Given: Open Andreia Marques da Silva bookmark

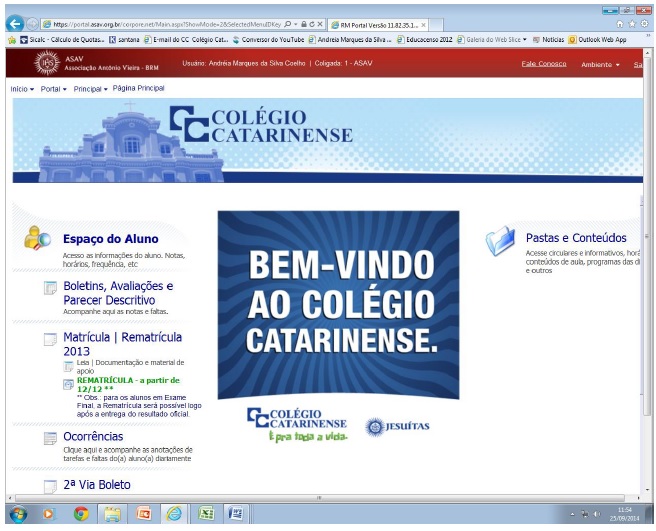Looking at the screenshot, I should [350, 40].
